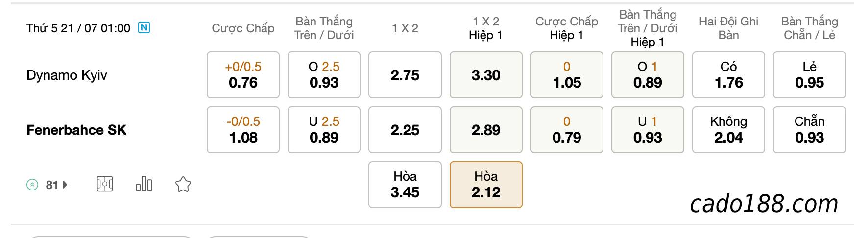Open the football pitch lineup icon

pyautogui.click(x=105, y=185)
